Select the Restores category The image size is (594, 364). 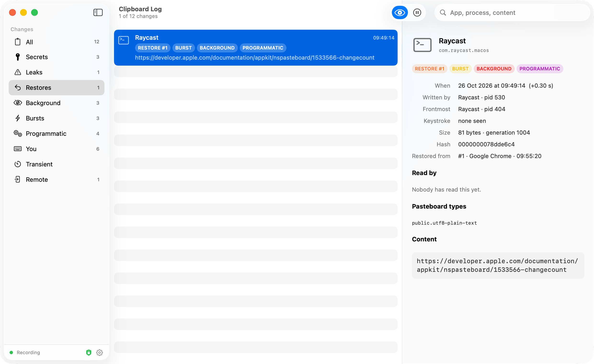pos(57,87)
